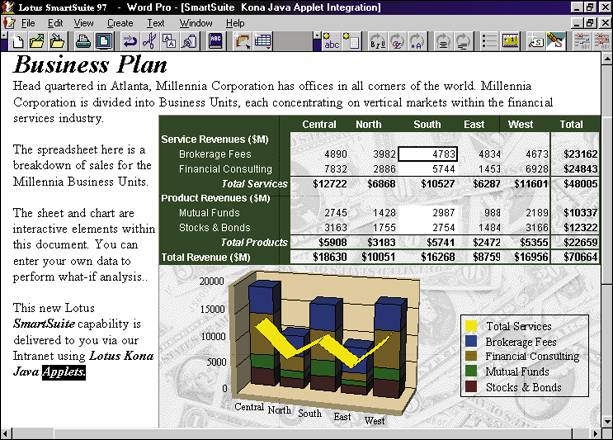Select the South Brokerage Fees cell 4783

click(x=428, y=154)
